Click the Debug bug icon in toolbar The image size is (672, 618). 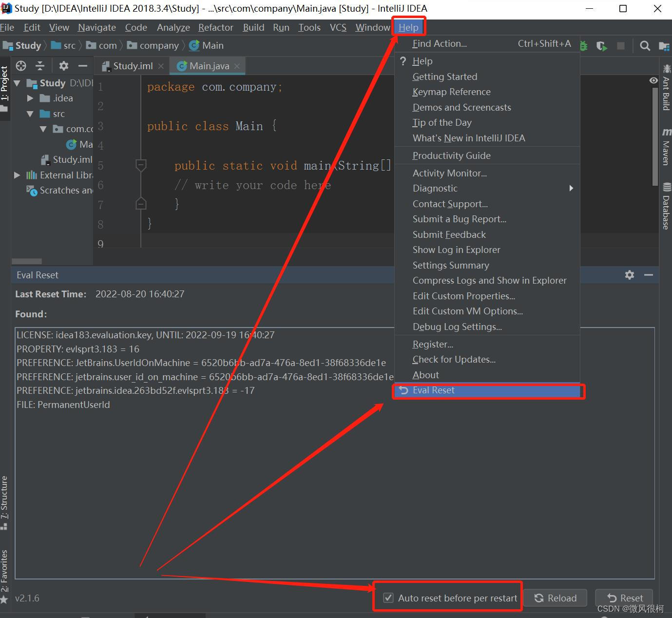click(x=584, y=46)
